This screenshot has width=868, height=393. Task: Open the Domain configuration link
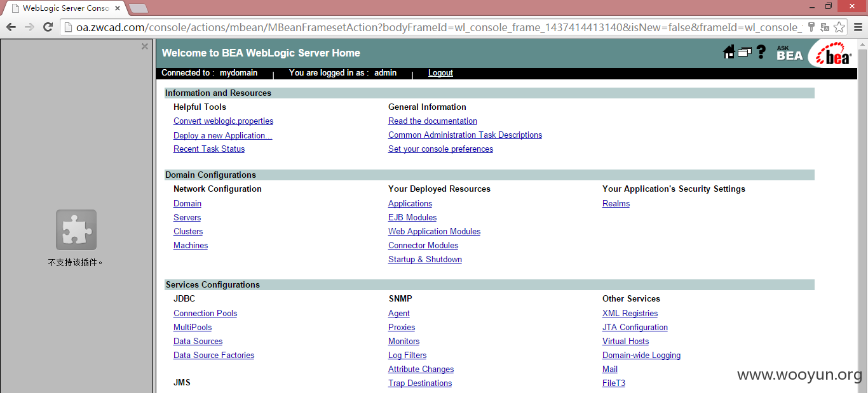pyautogui.click(x=187, y=203)
